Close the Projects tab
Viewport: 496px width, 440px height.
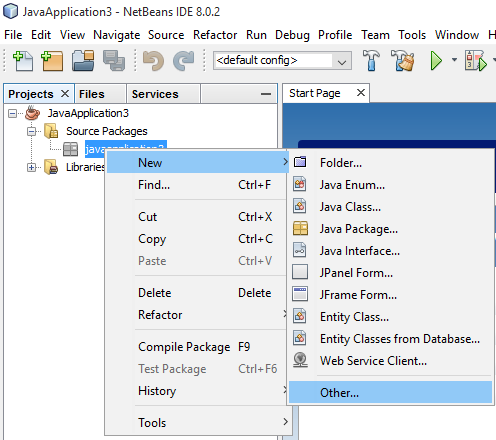(65, 94)
